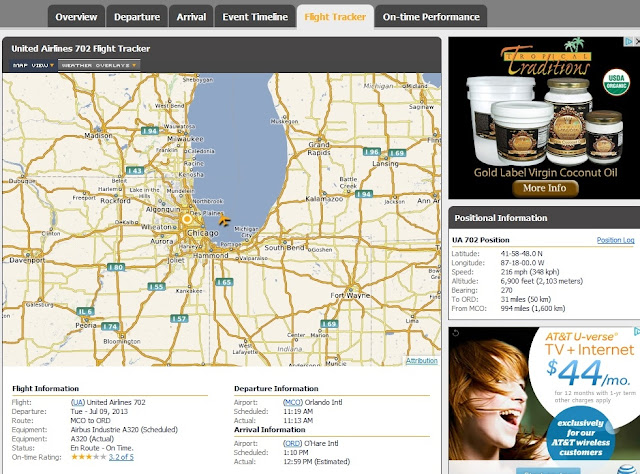The image size is (640, 474).
Task: Click the Davenport map label
Action: coord(27,260)
